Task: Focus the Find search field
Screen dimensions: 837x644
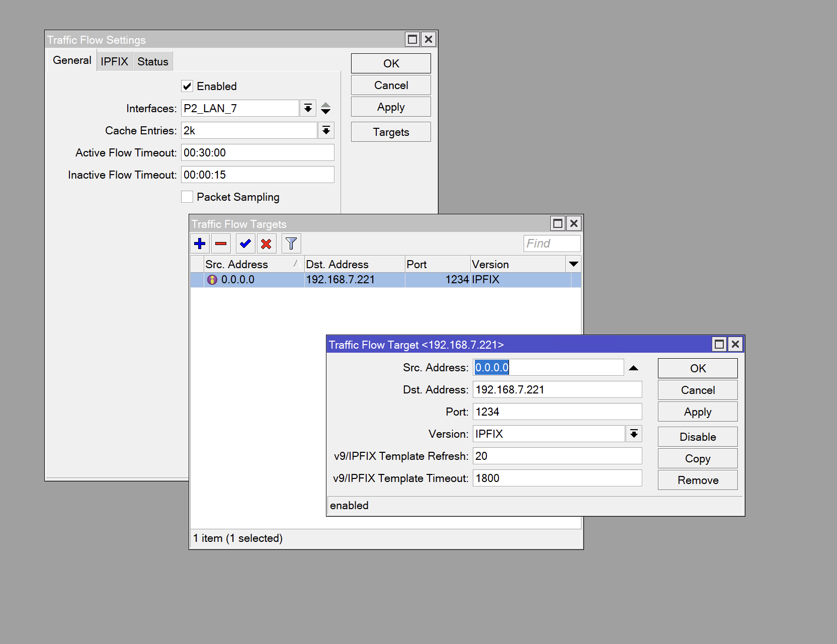Action: pos(552,244)
